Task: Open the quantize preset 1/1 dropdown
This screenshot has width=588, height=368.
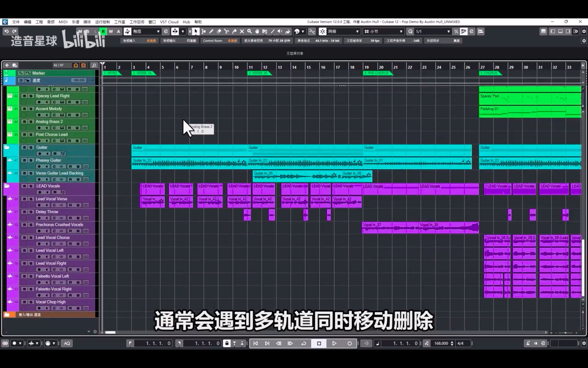Action: pyautogui.click(x=433, y=31)
